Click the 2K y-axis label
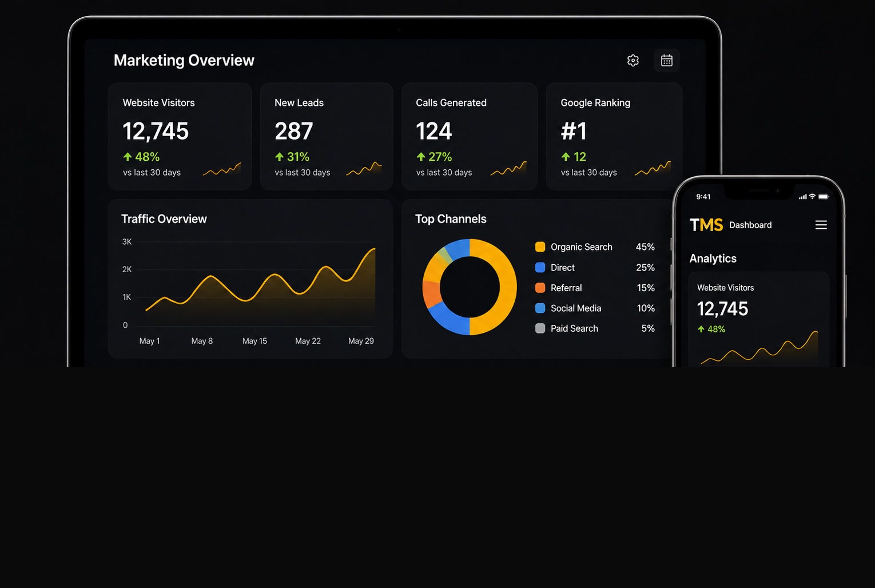This screenshot has width=875, height=588. (x=127, y=269)
